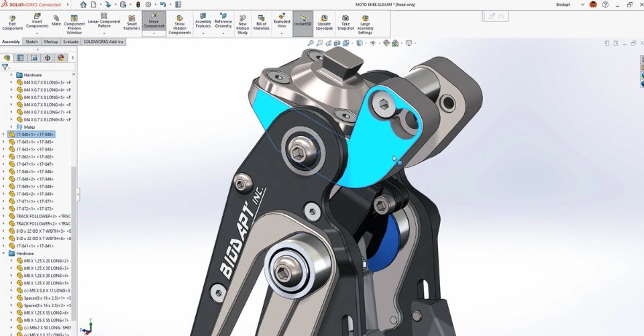Open the Exploded View dropdown arrow

(x=282, y=34)
